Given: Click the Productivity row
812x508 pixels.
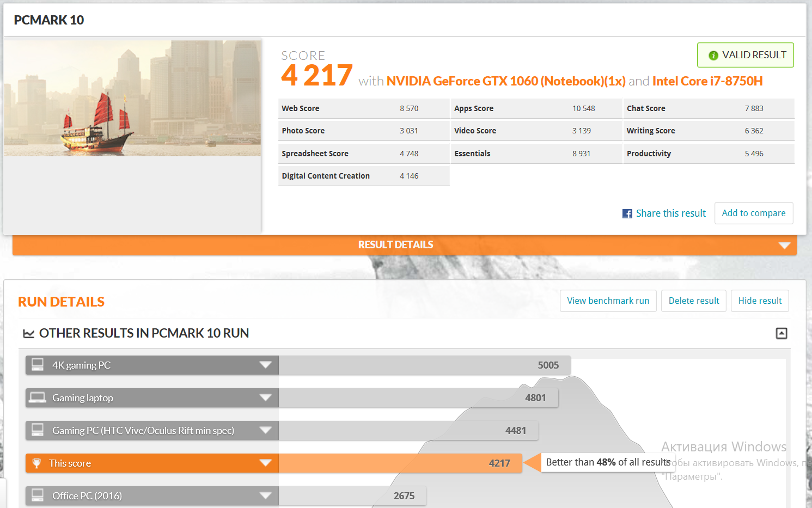Looking at the screenshot, I should pyautogui.click(x=709, y=154).
